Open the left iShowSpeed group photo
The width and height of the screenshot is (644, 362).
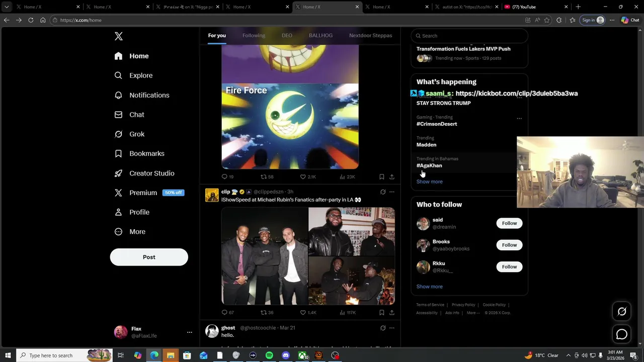click(x=265, y=256)
